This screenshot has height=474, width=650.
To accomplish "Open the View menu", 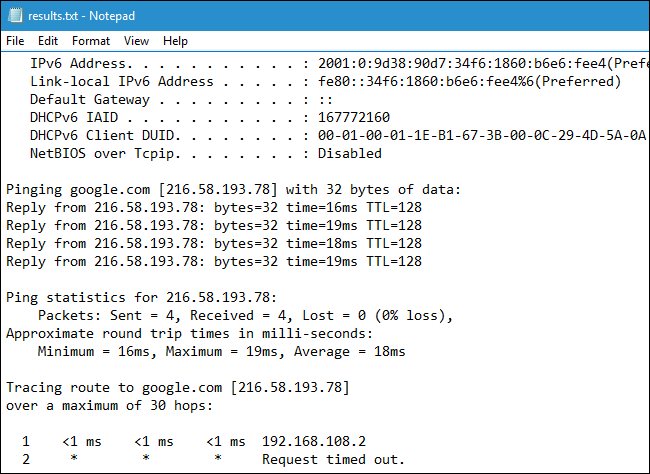I will pyautogui.click(x=137, y=41).
